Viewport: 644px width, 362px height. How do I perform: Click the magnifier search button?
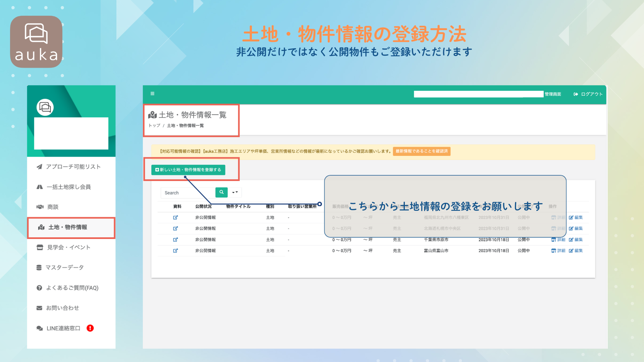(x=221, y=192)
